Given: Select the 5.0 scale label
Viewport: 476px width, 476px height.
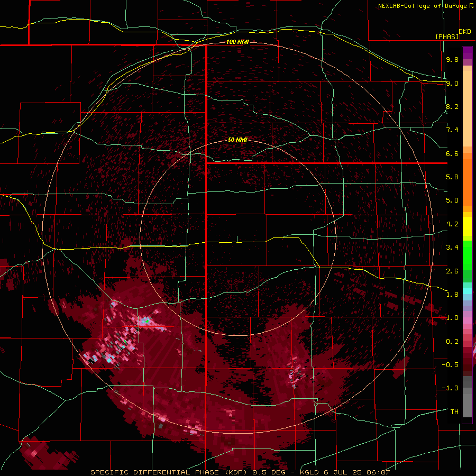Looking at the screenshot, I should (x=452, y=200).
